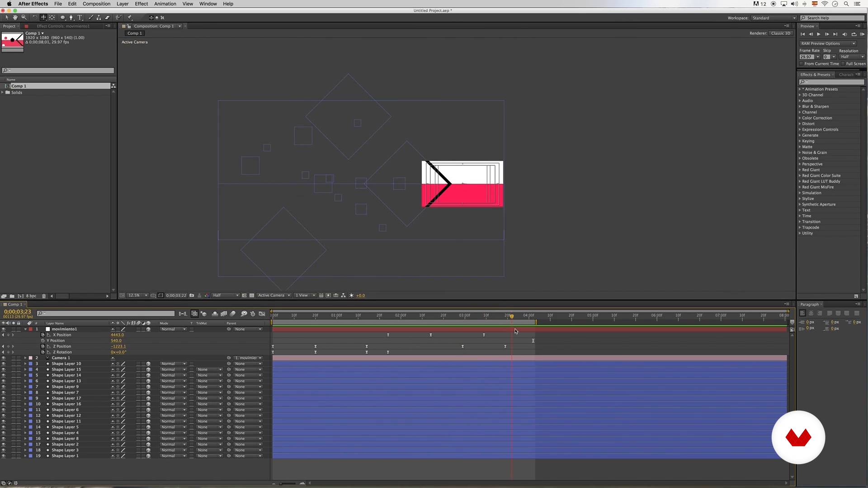Select the Hand tool
The height and width of the screenshot is (488, 868).
pyautogui.click(x=15, y=18)
